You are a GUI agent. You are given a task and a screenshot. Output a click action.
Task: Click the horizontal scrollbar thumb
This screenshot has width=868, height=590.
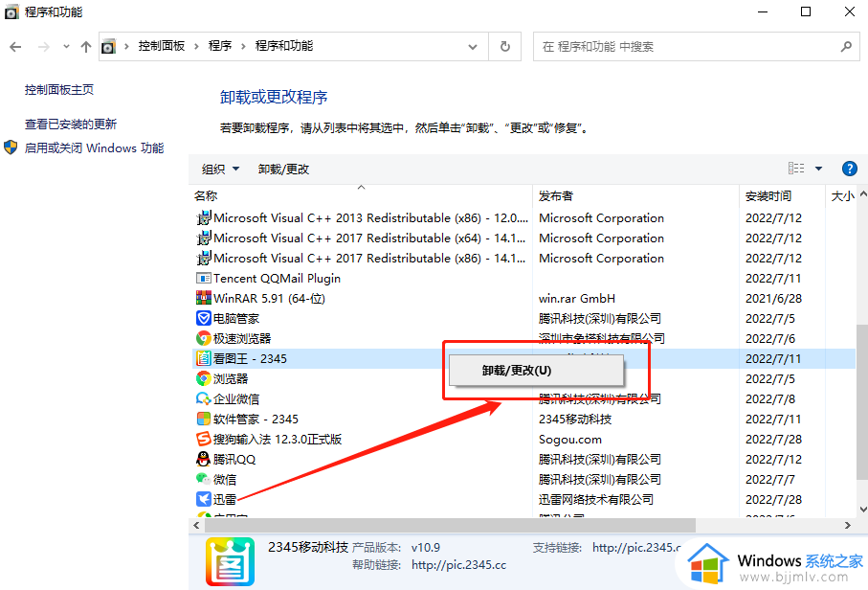pyautogui.click(x=450, y=525)
